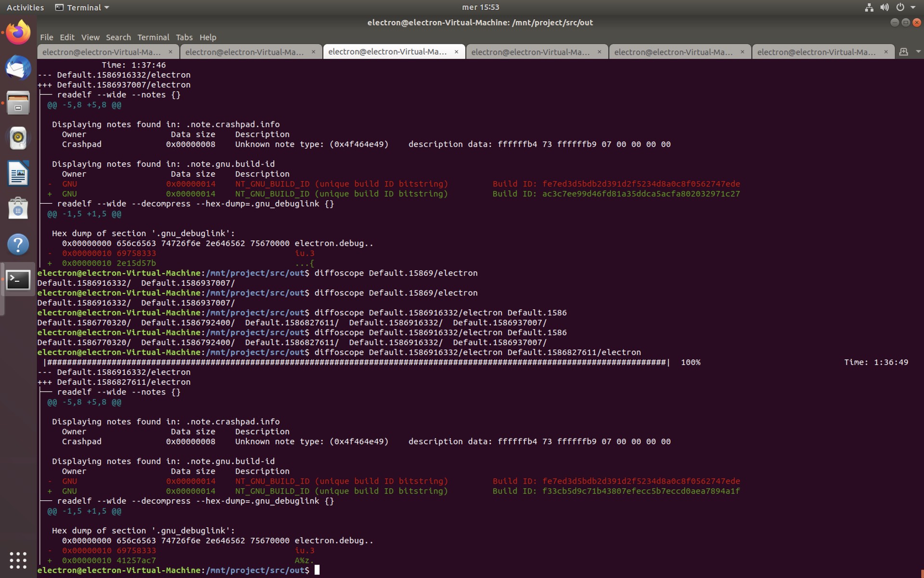Open the Tabs menu
Viewport: 924px width, 578px height.
(184, 37)
